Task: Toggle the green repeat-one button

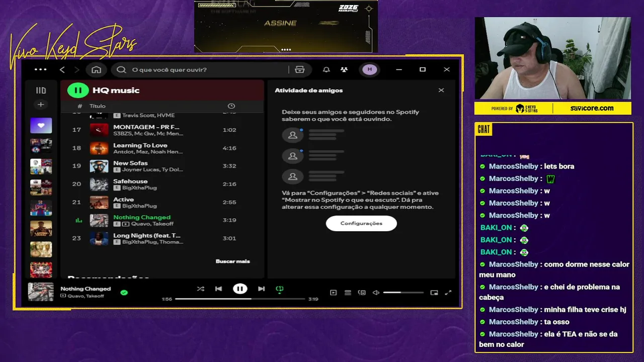Action: (x=280, y=289)
